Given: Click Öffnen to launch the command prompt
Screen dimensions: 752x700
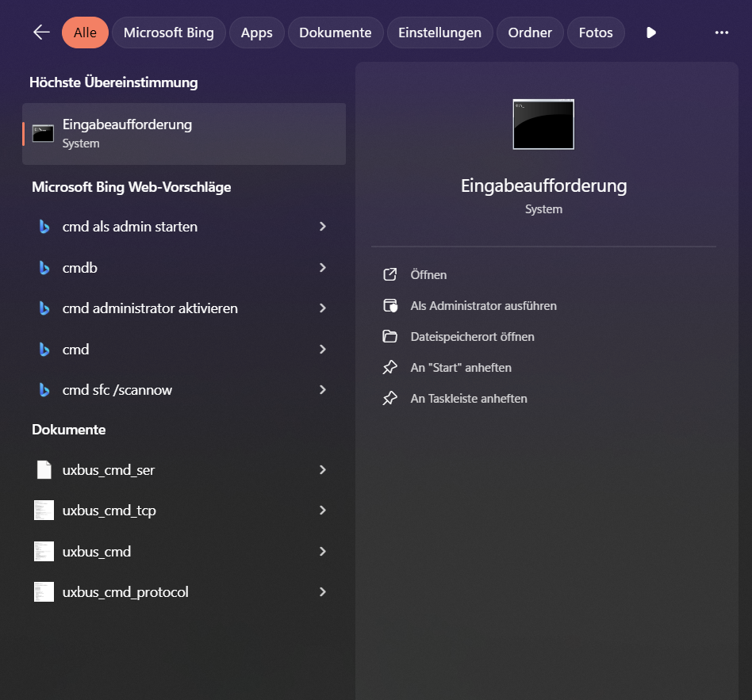Looking at the screenshot, I should click(x=428, y=275).
